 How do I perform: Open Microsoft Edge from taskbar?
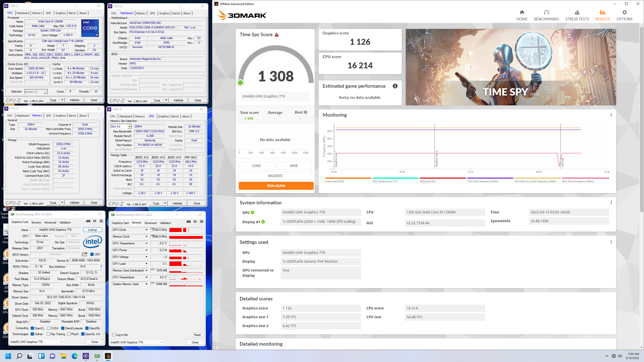pyautogui.click(x=75, y=356)
